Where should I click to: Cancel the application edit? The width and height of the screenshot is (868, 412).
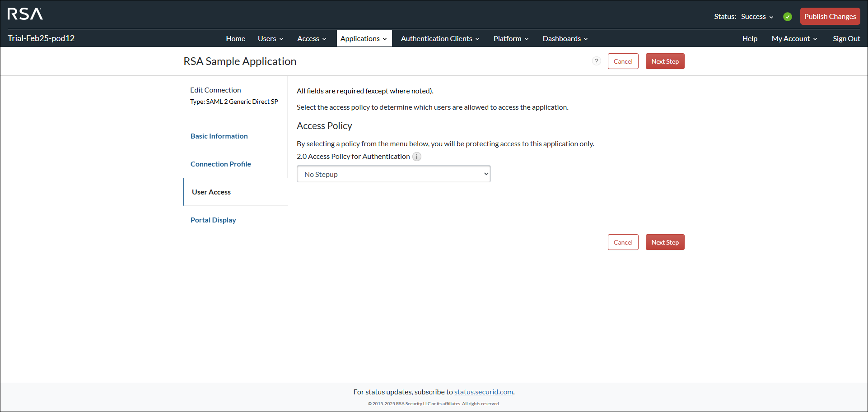(623, 61)
